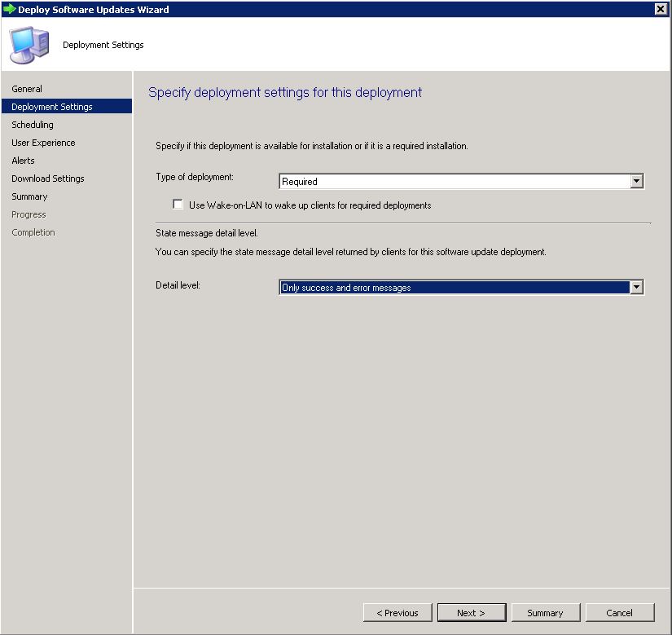Image resolution: width=672 pixels, height=635 pixels.
Task: Open the Scheduling wizard page
Action: point(33,125)
